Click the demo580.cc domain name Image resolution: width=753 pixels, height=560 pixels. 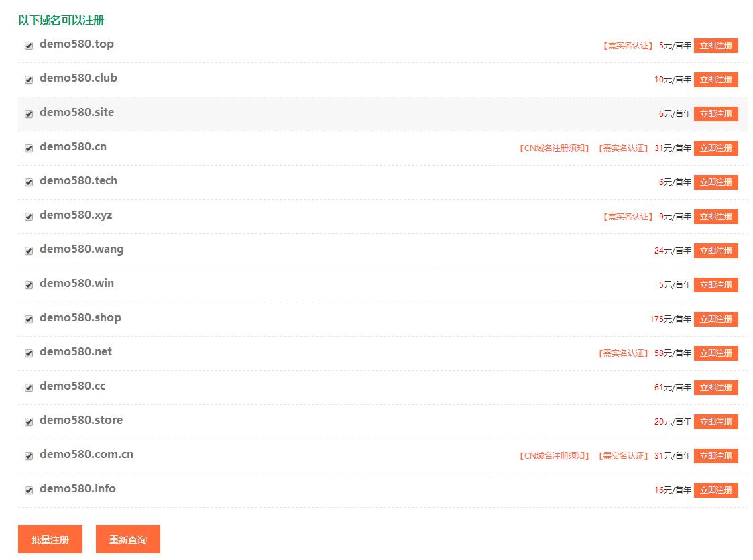(x=72, y=386)
